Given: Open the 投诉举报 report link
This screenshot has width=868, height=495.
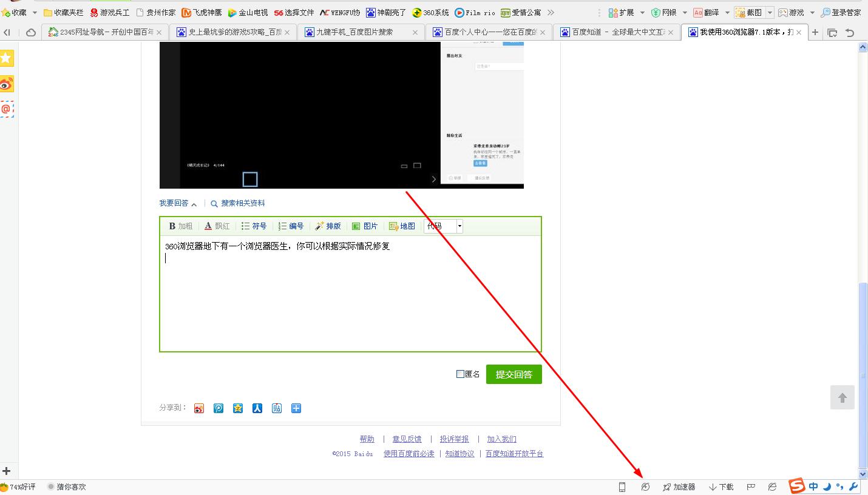Looking at the screenshot, I should click(x=454, y=439).
